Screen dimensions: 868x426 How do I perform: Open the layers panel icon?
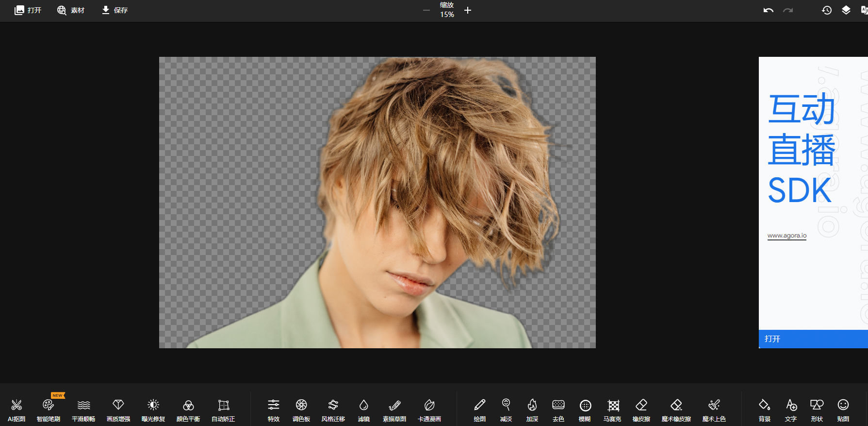(846, 10)
